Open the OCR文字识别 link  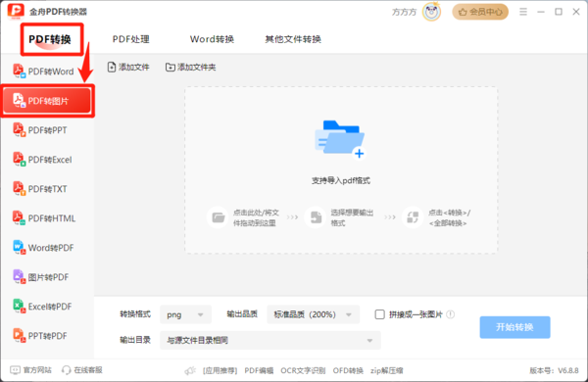[x=303, y=371]
